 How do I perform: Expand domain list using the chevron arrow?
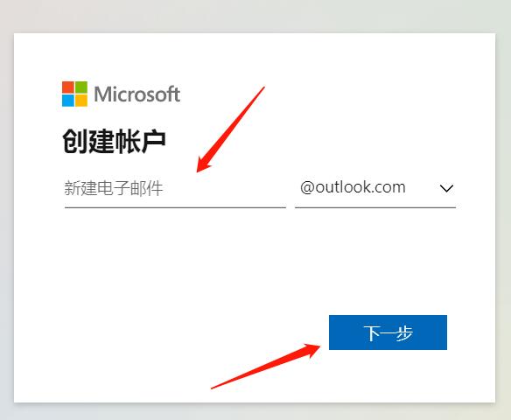click(446, 188)
